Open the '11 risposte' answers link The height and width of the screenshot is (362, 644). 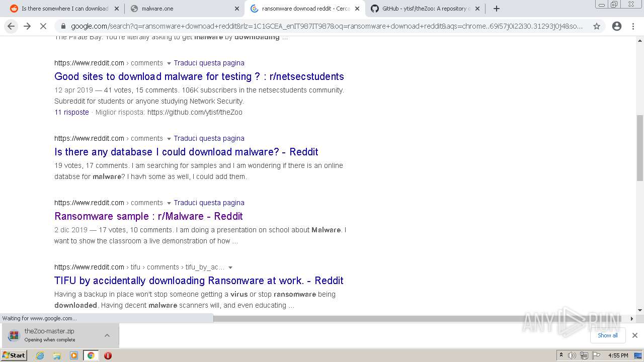pos(71,112)
